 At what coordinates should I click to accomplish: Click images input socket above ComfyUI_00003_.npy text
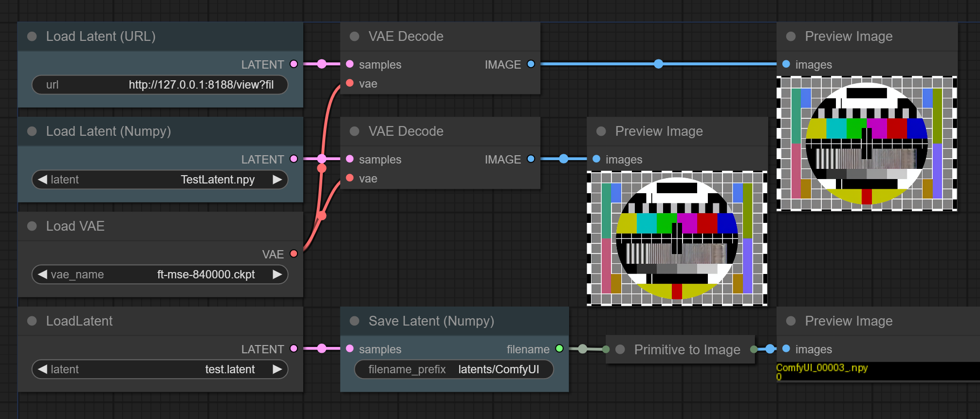click(786, 348)
